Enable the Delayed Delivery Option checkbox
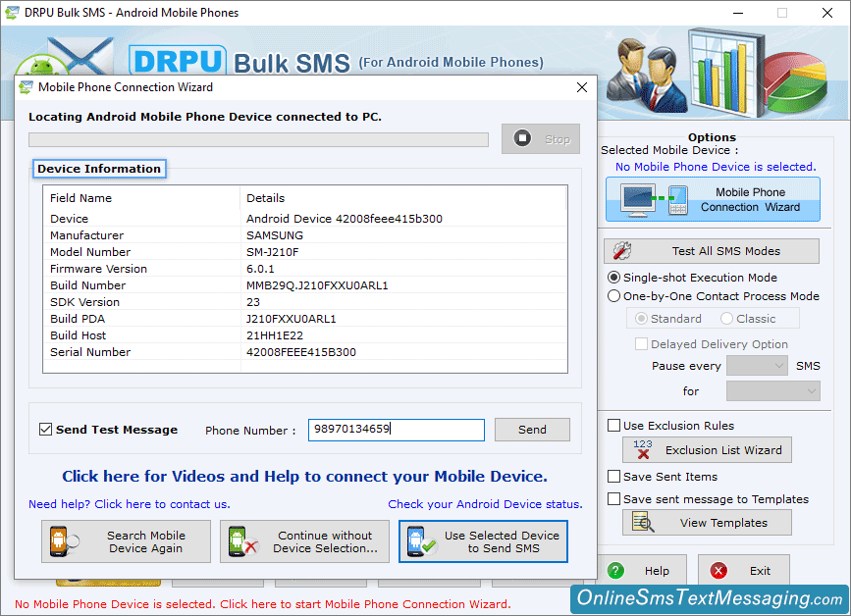Viewport: 851px width, 616px height. click(641, 343)
